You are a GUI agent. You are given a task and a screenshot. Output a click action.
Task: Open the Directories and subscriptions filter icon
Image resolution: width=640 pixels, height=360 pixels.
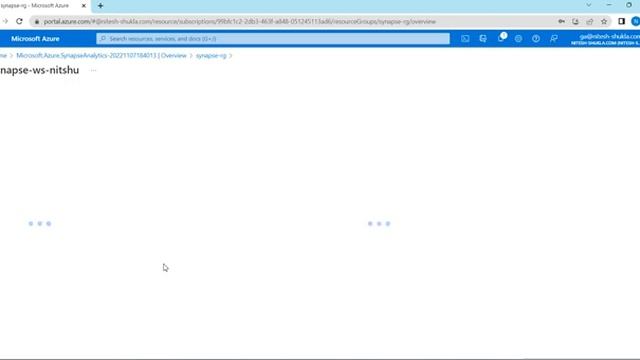pos(483,39)
